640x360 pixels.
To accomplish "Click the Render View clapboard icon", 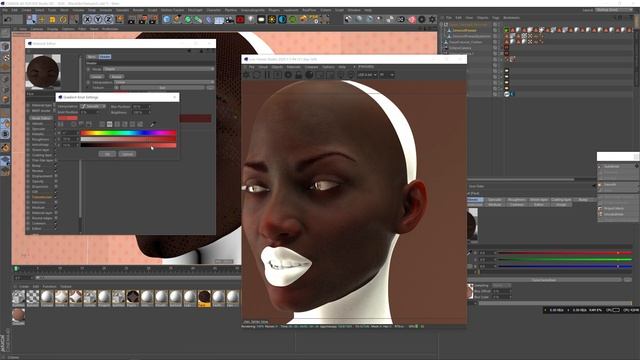I will pyautogui.click(x=131, y=19).
